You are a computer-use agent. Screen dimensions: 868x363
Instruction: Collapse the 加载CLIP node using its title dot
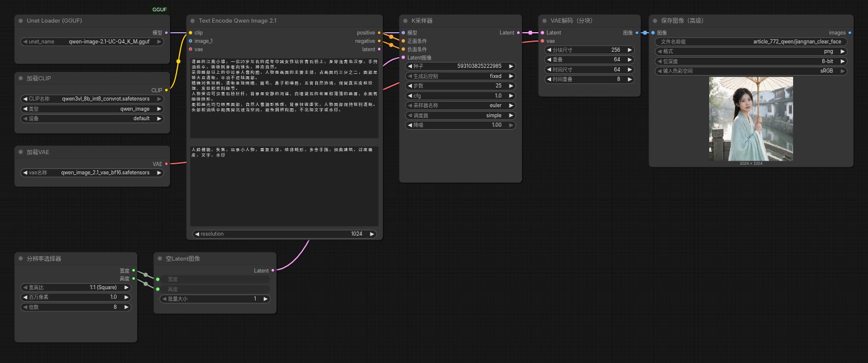tap(20, 78)
